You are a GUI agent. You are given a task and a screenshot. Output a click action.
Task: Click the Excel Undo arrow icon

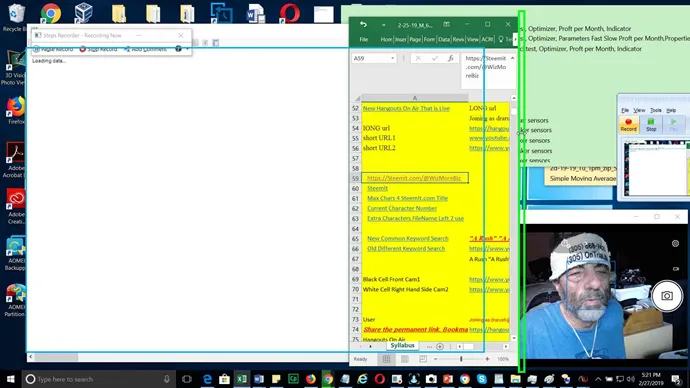click(x=363, y=25)
